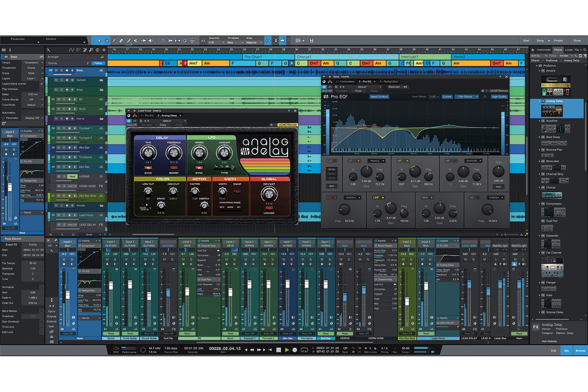
Task: Select the Arrow tool in the toolbar
Action: (99, 40)
